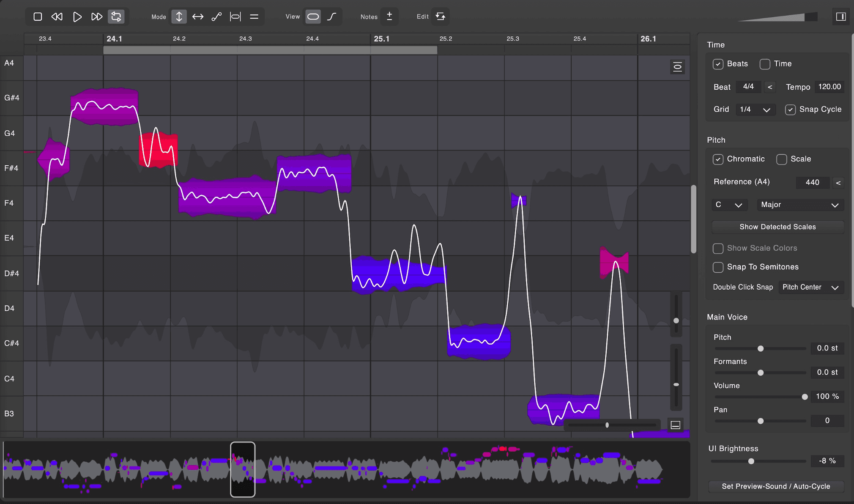This screenshot has height=504, width=854.
Task: Open the Grid 1/4 dropdown
Action: (x=755, y=110)
